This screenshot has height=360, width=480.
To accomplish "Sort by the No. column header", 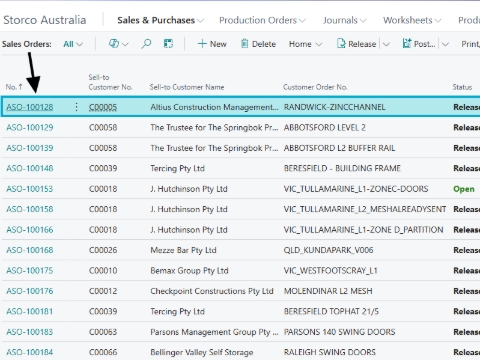I will pos(14,87).
